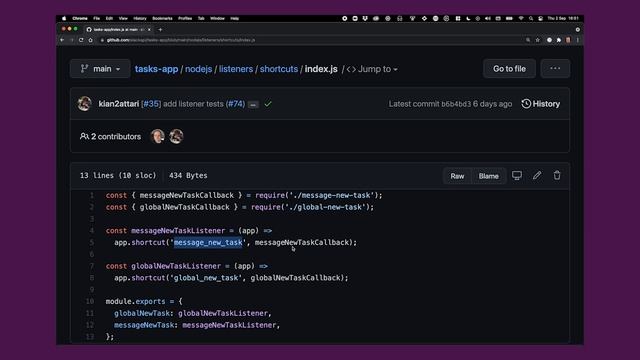Go to the listeners folder breadcrumb
Screen dimensions: 640x360
pyautogui.click(x=236, y=69)
